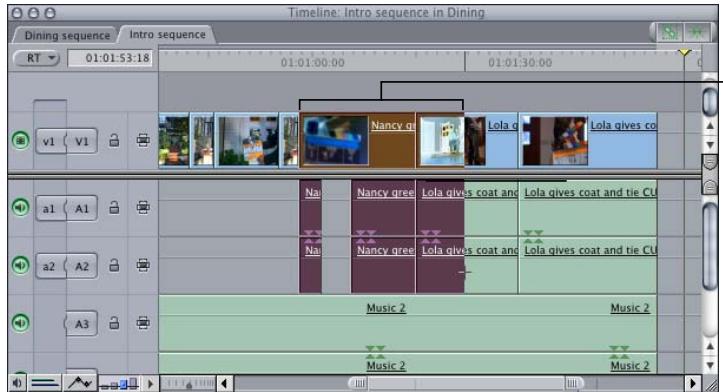Select Lola gives coat video clip with thumbnail
Screen dimensions: 723x392
[x=588, y=140]
